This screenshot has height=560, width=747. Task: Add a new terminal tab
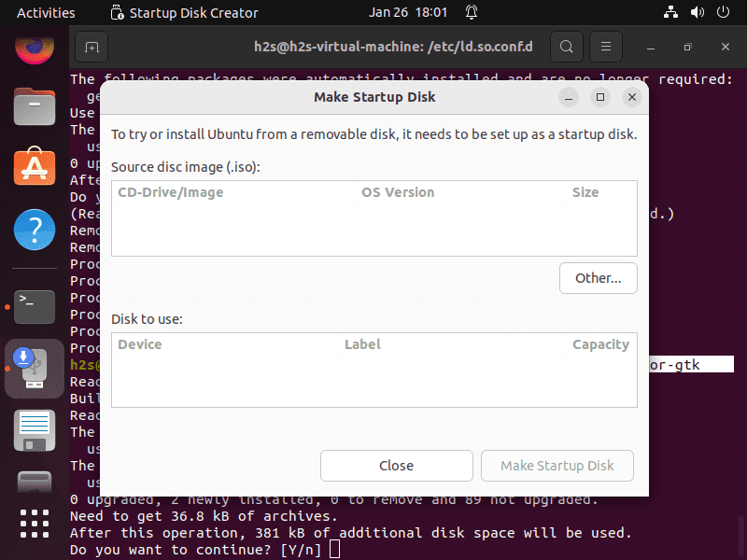(x=92, y=48)
